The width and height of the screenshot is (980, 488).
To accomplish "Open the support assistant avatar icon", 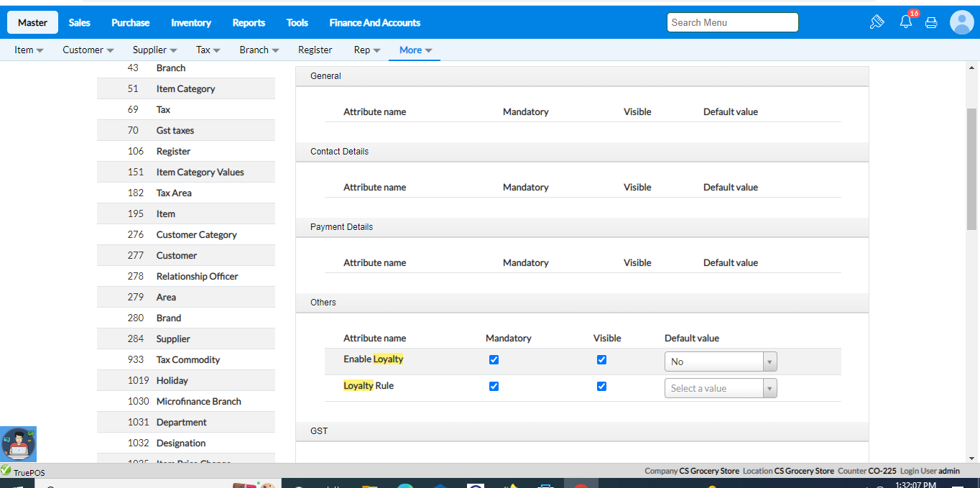I will (x=18, y=444).
